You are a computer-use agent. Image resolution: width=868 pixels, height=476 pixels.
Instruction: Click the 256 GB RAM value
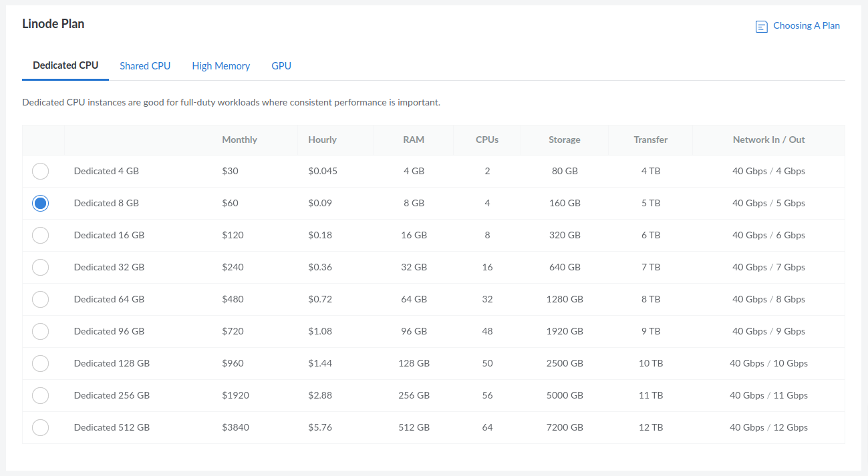coord(414,395)
